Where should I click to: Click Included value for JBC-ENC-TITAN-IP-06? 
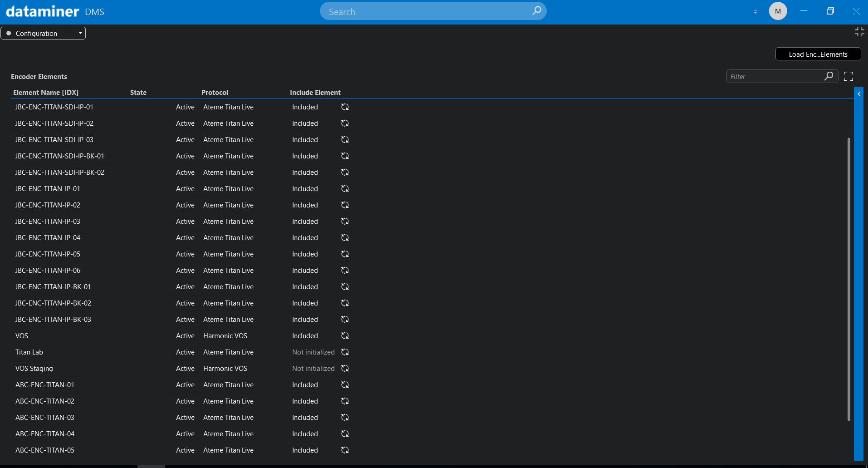305,271
